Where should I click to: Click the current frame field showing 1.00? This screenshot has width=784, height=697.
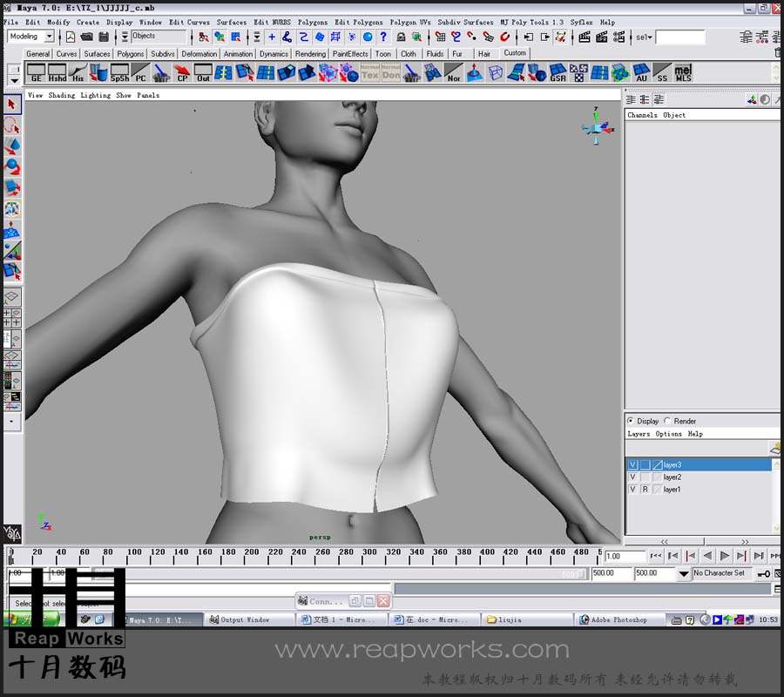pyautogui.click(x=625, y=556)
